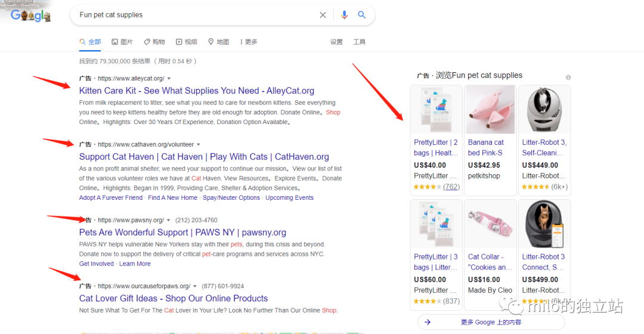Click Litter-Robot 3 Connect title
Image resolution: width=644 pixels, height=334 pixels.
point(543,262)
